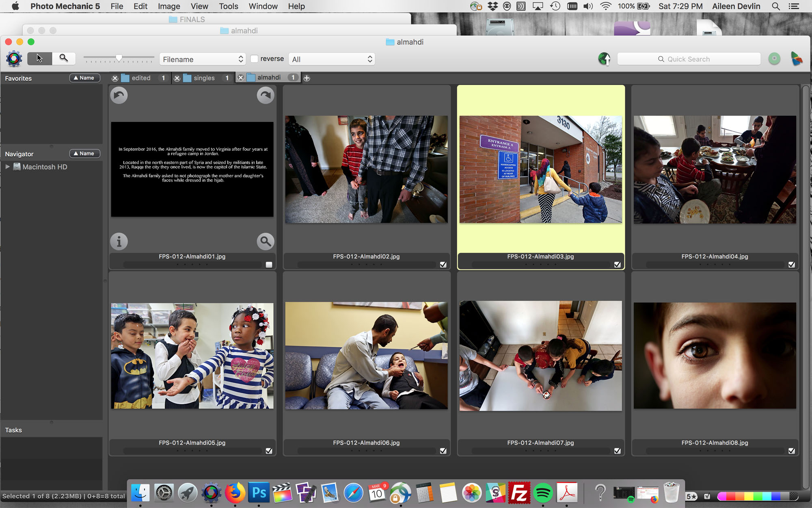Open the Filename sort dropdown
The width and height of the screenshot is (812, 508).
203,59
